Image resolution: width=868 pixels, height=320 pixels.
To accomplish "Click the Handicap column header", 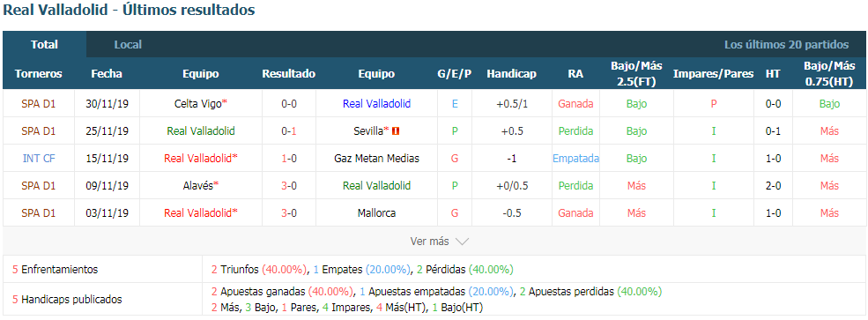I will click(511, 74).
